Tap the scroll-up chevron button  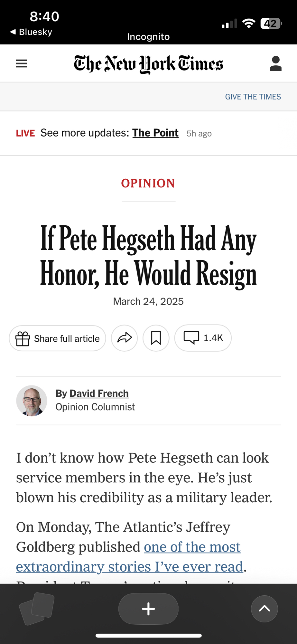(x=265, y=609)
